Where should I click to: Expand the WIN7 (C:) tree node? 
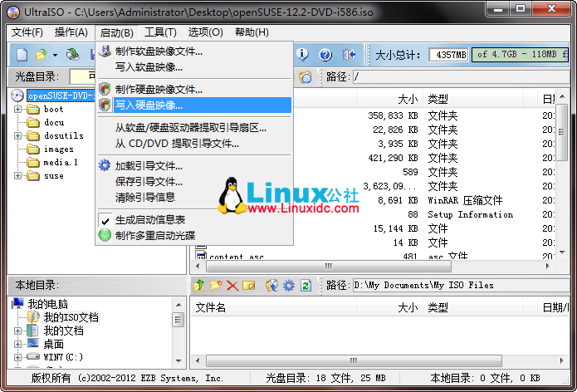point(17,357)
